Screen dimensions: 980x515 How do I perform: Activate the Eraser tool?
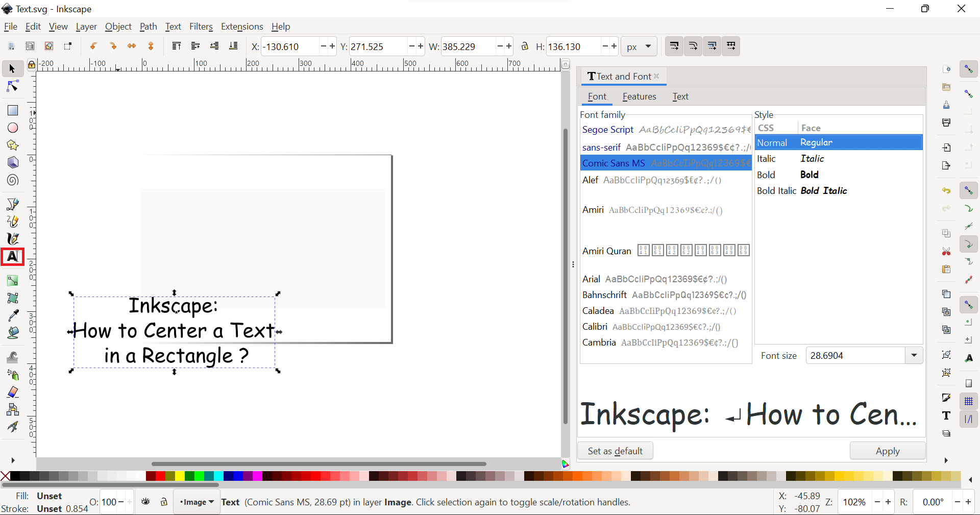[12, 392]
